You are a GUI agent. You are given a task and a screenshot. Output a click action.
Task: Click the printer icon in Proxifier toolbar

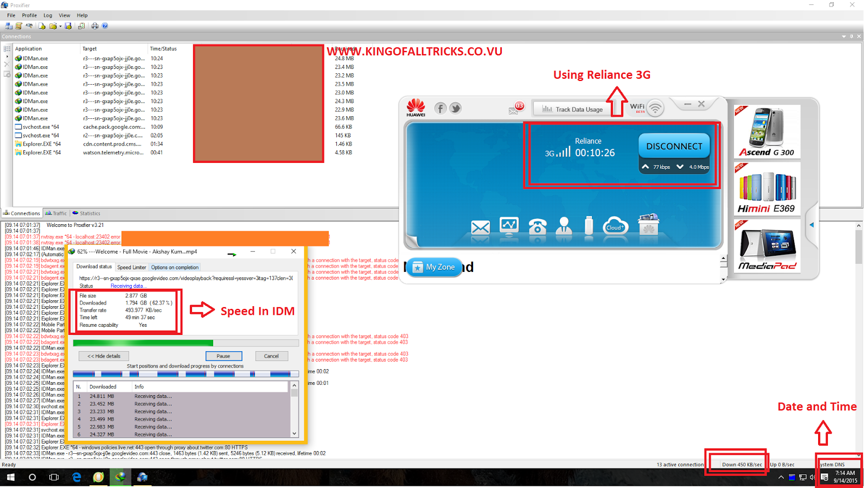click(x=95, y=26)
